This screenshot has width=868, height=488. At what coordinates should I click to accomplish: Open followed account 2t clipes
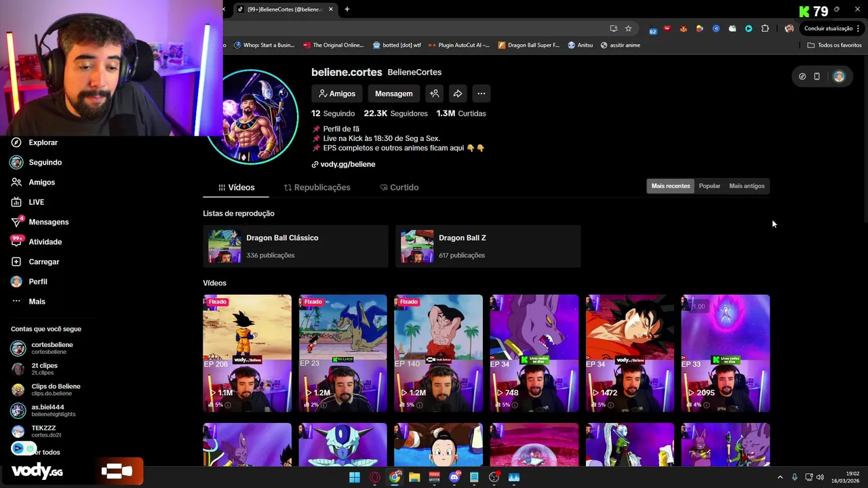[x=44, y=369]
